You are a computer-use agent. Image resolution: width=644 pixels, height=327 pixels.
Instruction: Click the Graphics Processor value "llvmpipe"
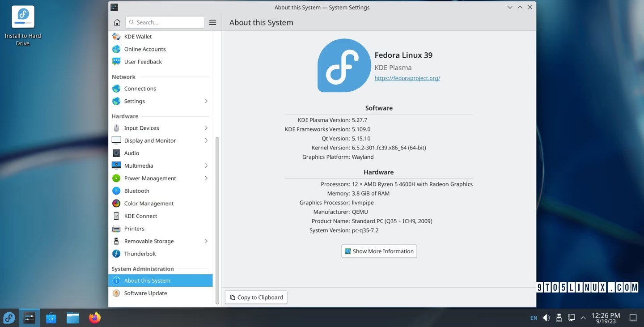(x=363, y=203)
